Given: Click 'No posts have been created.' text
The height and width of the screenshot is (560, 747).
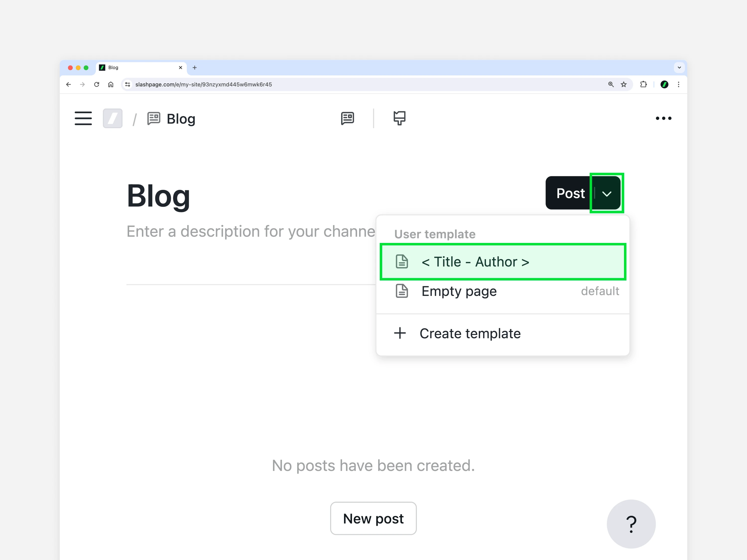Looking at the screenshot, I should coord(373,465).
